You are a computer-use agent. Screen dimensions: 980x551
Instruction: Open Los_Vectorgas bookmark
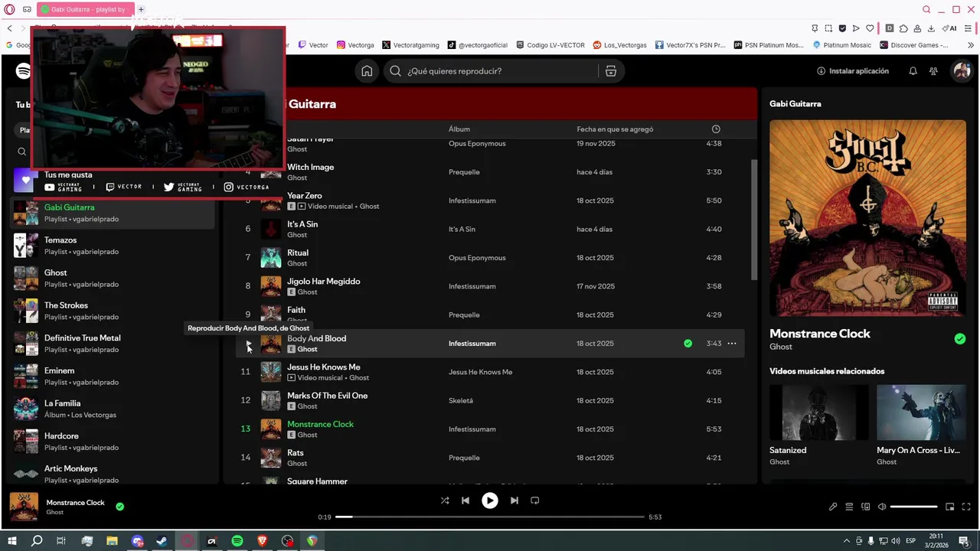click(x=619, y=45)
